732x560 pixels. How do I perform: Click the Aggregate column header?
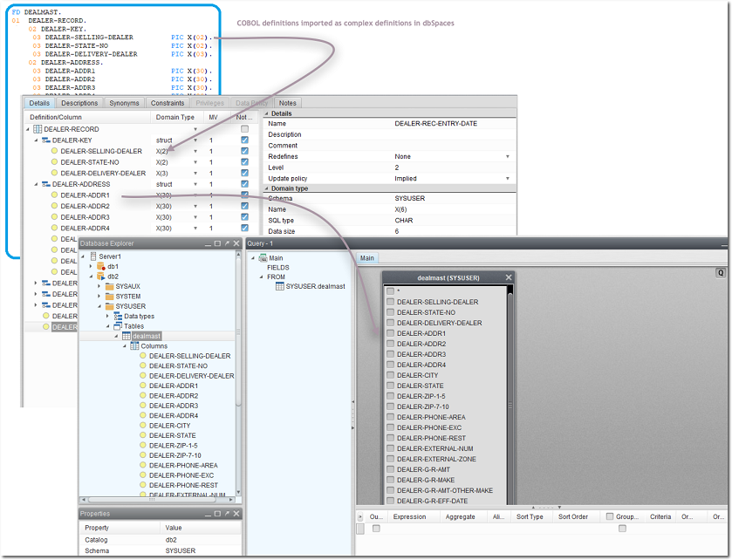click(x=460, y=516)
